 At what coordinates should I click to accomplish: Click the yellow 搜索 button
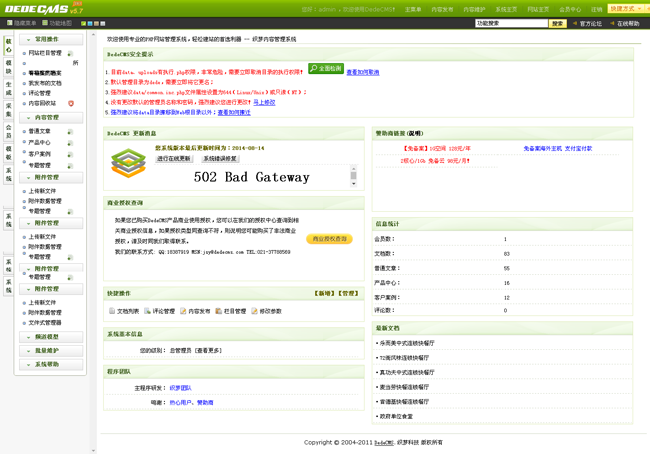558,24
